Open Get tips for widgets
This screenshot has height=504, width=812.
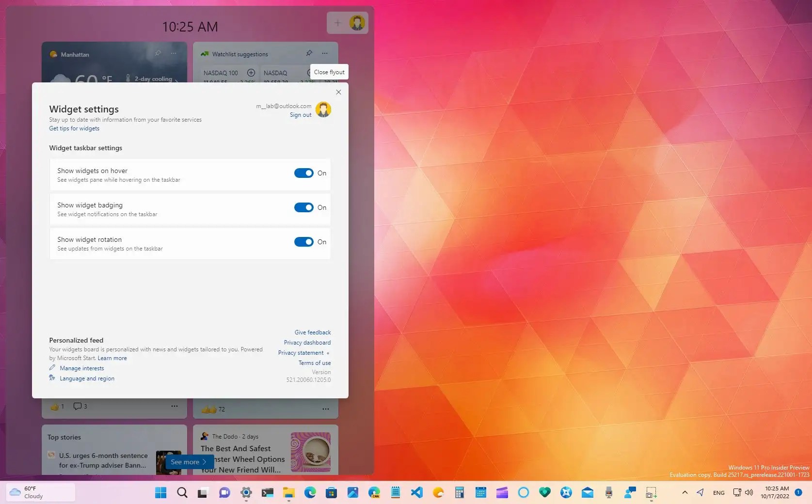(74, 128)
